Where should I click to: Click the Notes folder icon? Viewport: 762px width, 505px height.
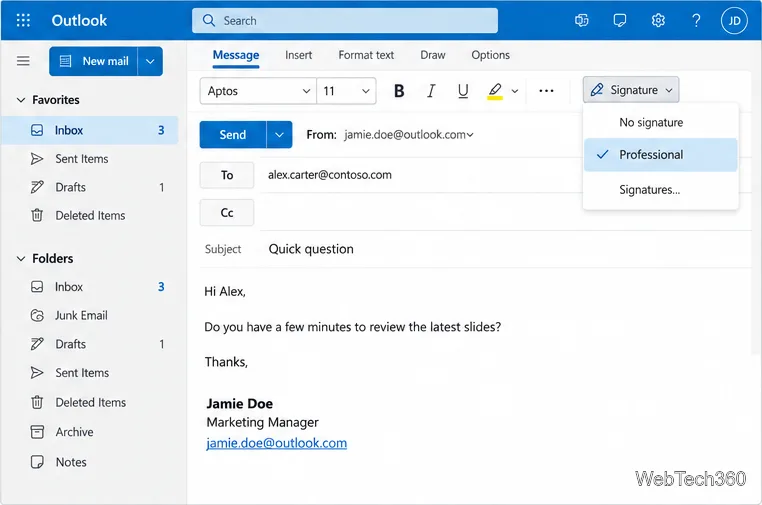point(37,462)
